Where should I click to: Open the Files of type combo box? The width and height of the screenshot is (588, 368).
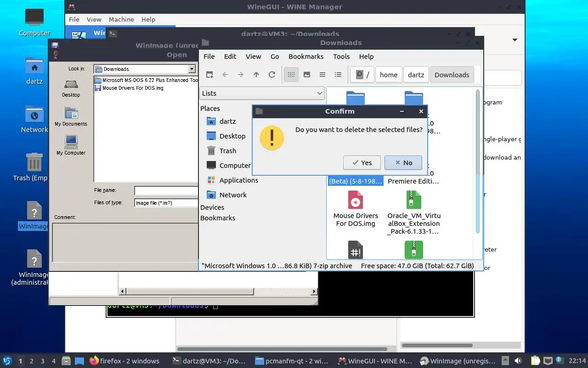pyautogui.click(x=166, y=203)
